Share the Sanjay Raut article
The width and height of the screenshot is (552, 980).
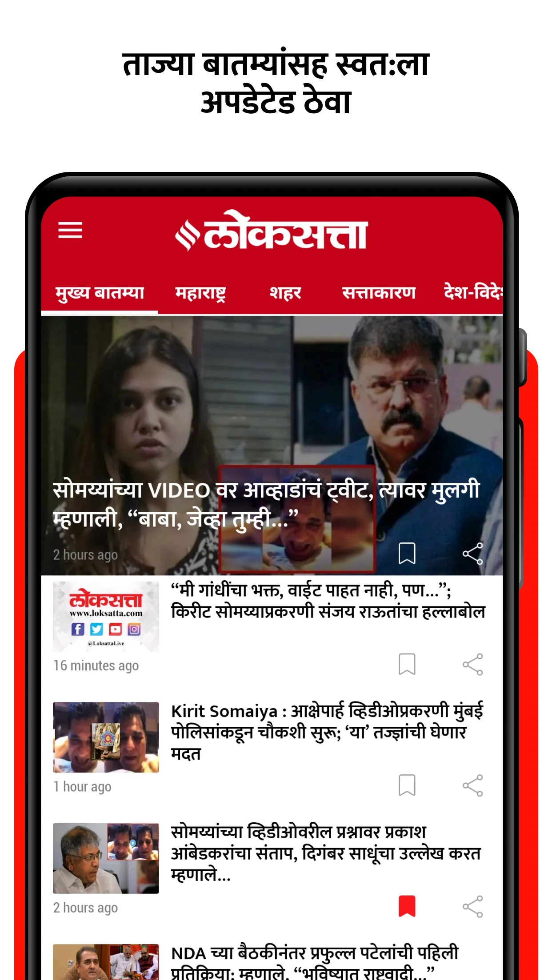(x=472, y=664)
